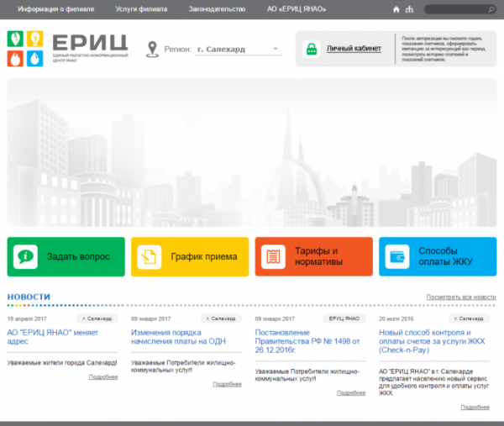Open news Изменения порядка начисления платы на ОДН
The image size is (504, 426).
(x=178, y=337)
